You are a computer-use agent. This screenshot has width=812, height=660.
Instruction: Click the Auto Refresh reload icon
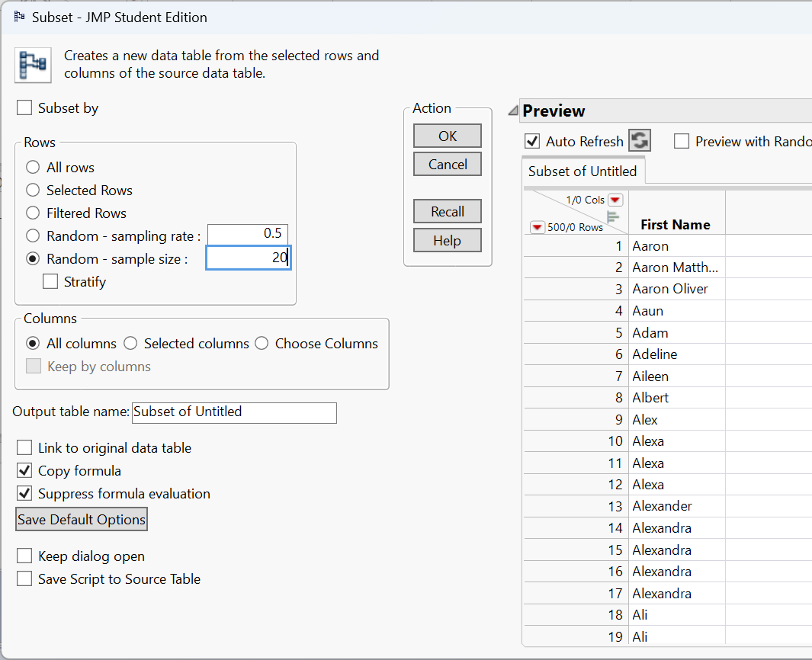[639, 141]
